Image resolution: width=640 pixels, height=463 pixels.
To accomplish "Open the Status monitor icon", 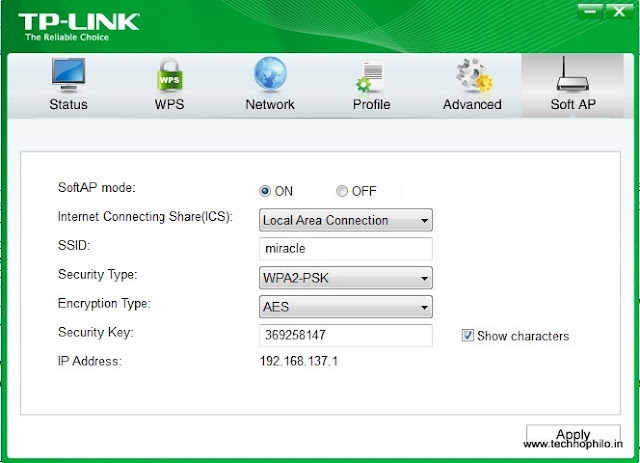I will click(69, 75).
